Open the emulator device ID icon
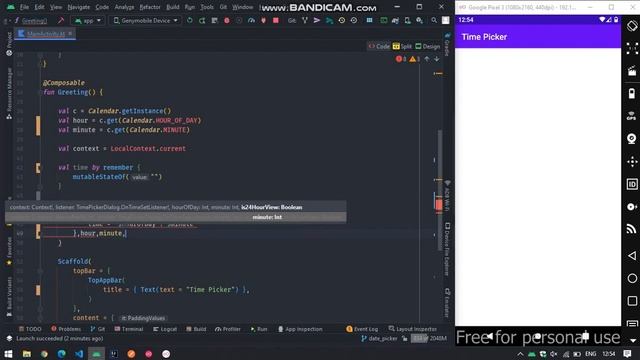 click(x=631, y=184)
